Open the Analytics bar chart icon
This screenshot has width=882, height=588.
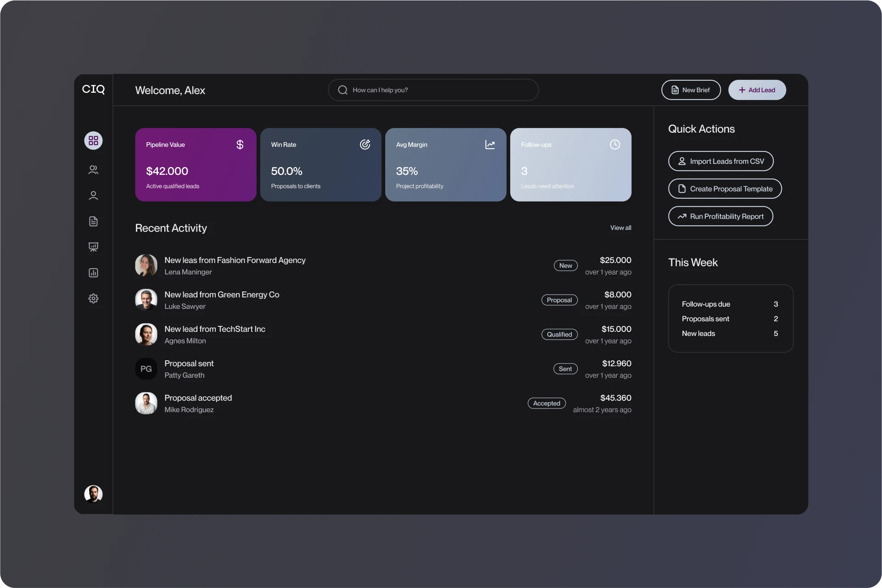[93, 273]
